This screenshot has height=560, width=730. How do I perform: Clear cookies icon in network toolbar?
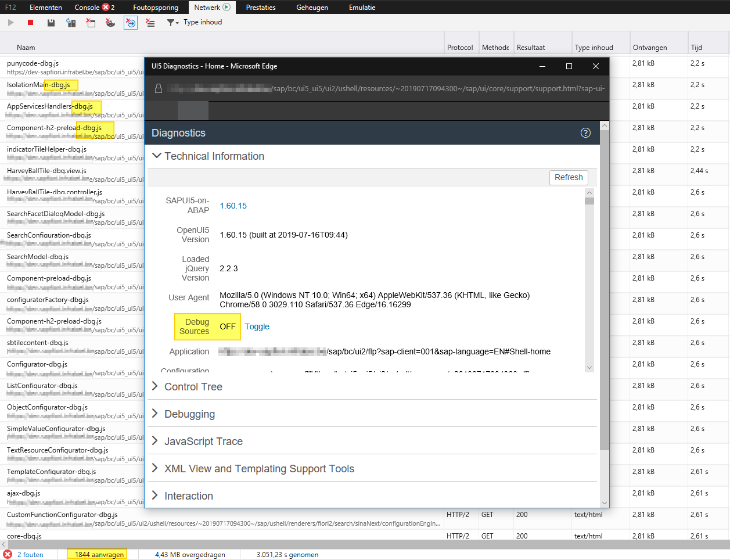pos(110,23)
